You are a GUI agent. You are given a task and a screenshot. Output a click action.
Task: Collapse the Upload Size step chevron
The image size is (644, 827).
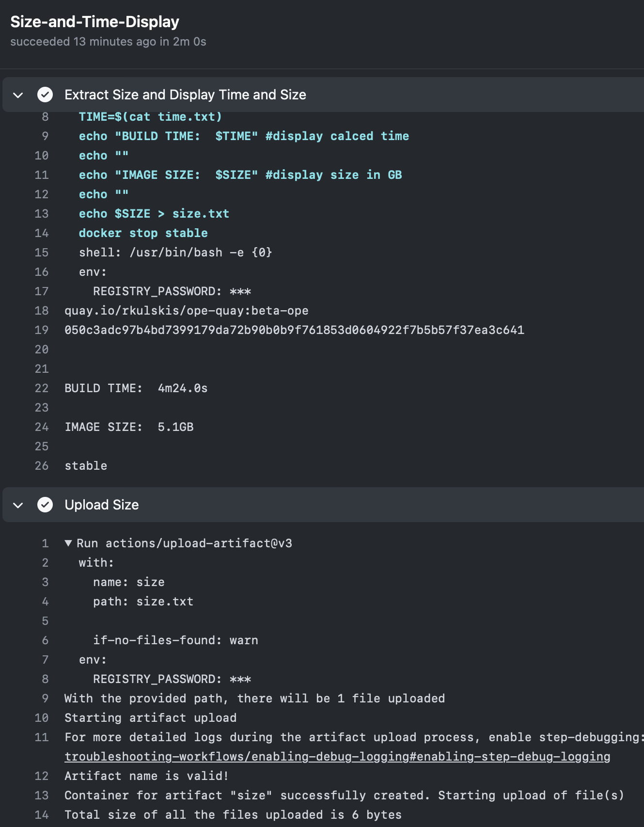coord(18,505)
